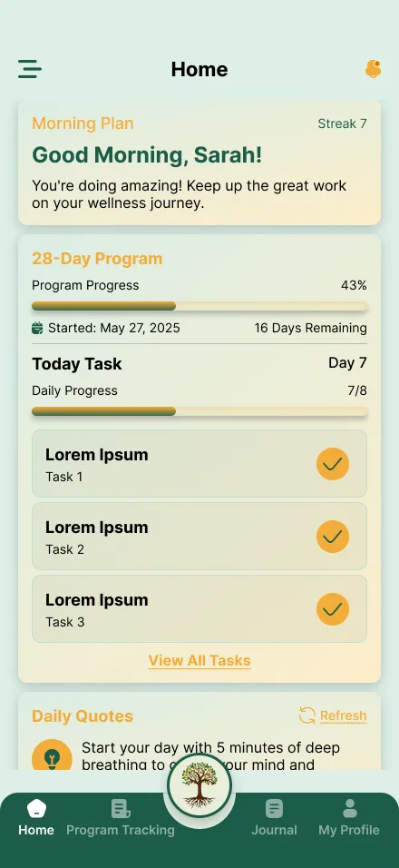Click the Daily Progress bar
The image size is (399, 868).
pos(199,411)
